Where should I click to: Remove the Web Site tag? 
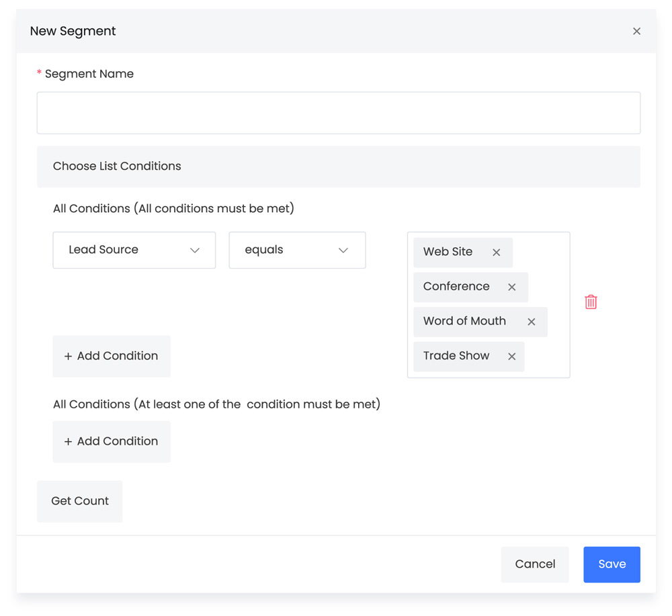[497, 253]
